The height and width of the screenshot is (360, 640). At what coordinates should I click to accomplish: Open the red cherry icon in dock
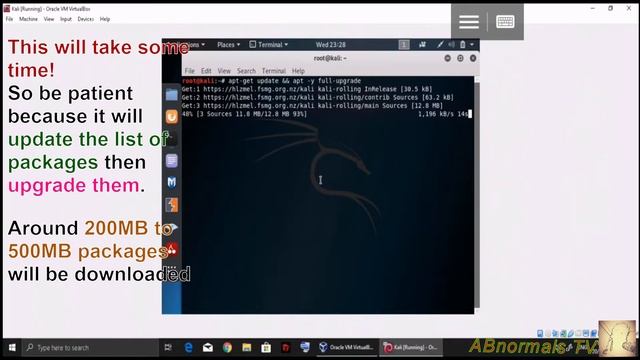pos(171,249)
